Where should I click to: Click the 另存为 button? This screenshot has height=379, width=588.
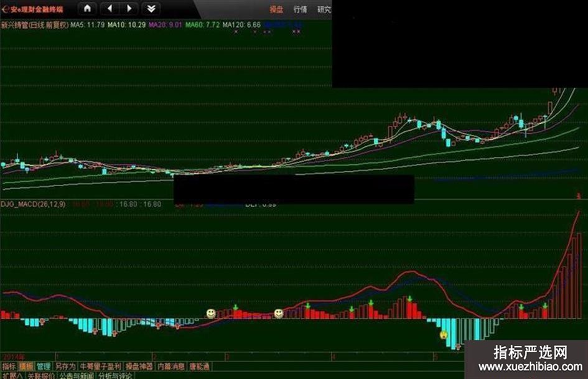coord(65,366)
